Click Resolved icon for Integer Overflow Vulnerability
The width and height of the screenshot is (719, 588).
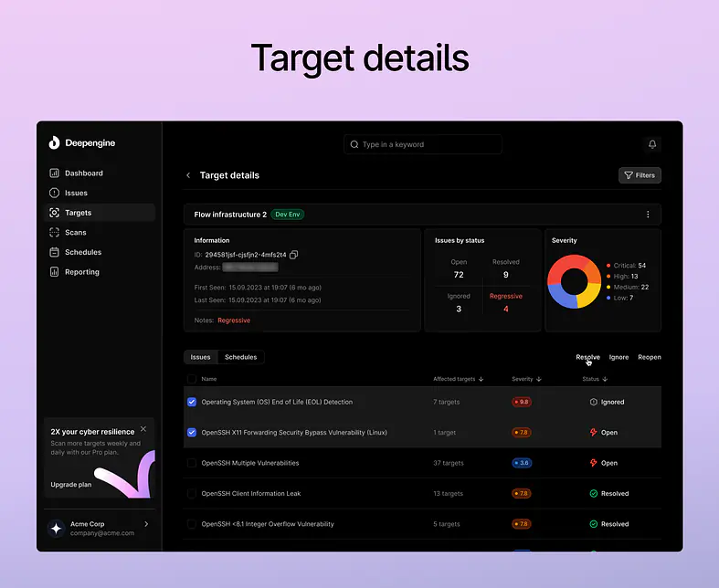[x=593, y=524]
